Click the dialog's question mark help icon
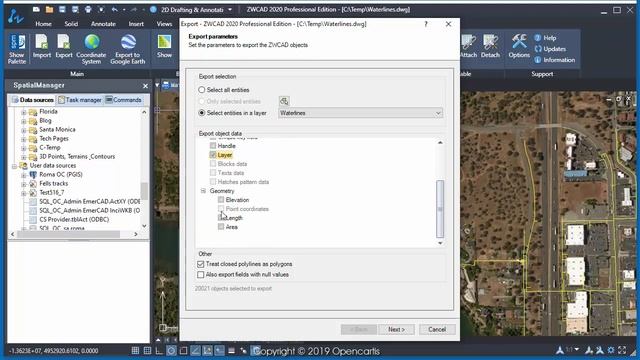Screen dimensions: 640x360 coord(426,24)
